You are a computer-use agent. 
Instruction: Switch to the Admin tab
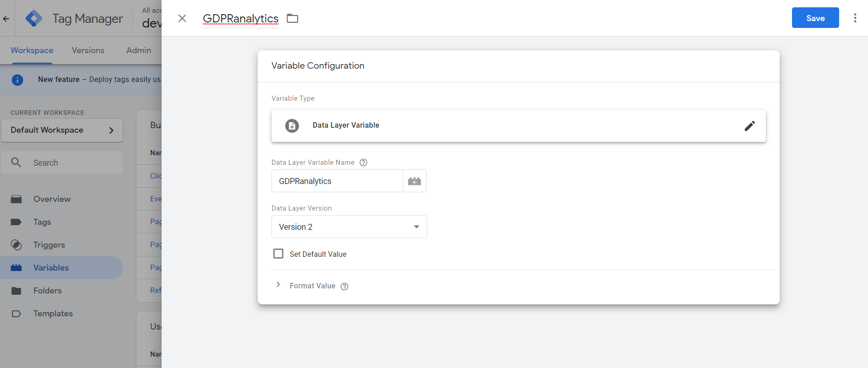[139, 50]
